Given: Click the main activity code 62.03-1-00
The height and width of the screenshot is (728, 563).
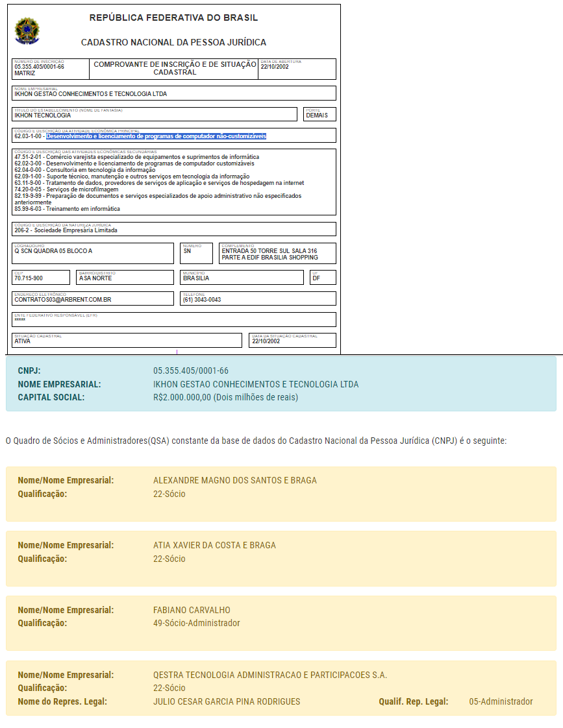Looking at the screenshot, I should (x=28, y=136).
